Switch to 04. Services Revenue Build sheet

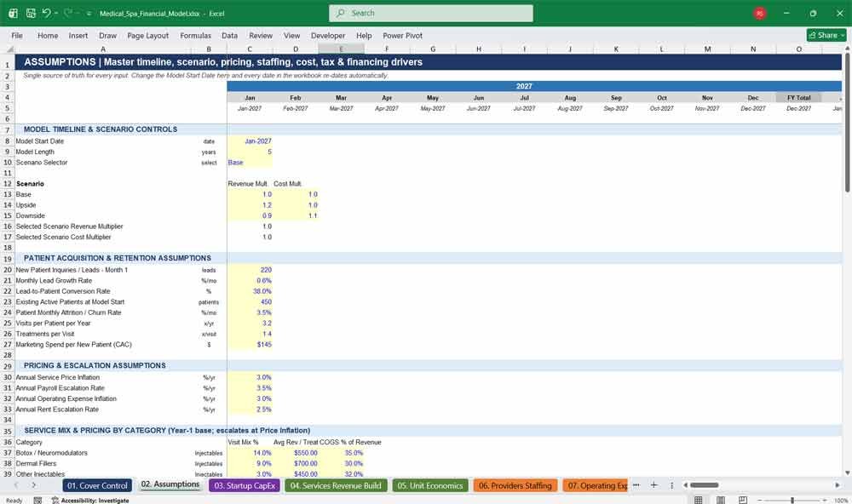point(336,485)
